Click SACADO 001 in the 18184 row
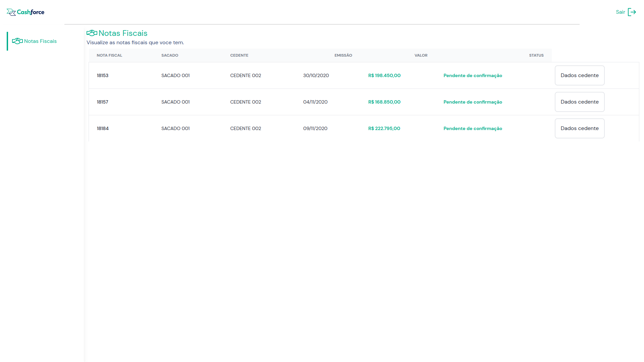Screen dimensions: 644x362 [175, 128]
